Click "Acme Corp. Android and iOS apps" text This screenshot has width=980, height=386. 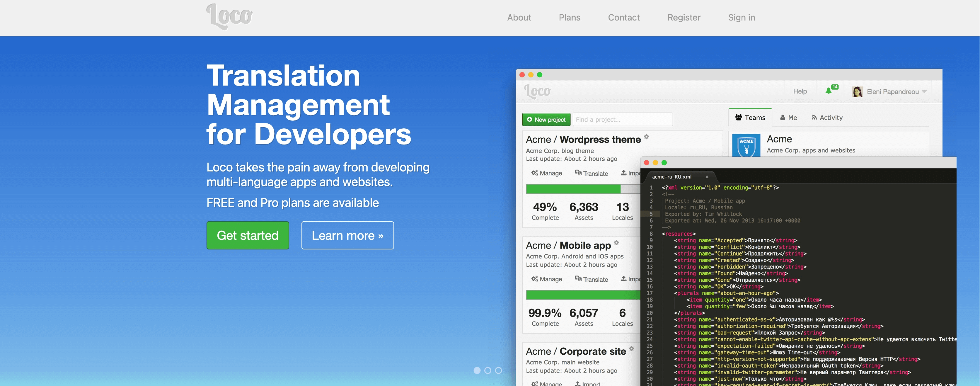click(575, 256)
